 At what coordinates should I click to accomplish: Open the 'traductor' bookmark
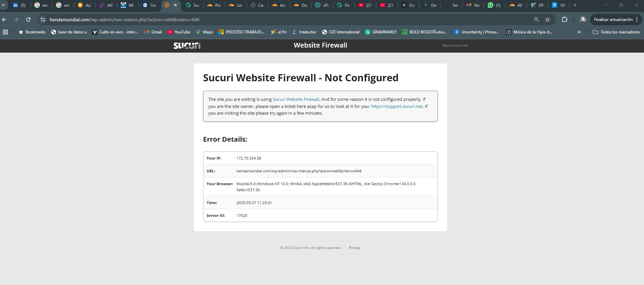(304, 32)
